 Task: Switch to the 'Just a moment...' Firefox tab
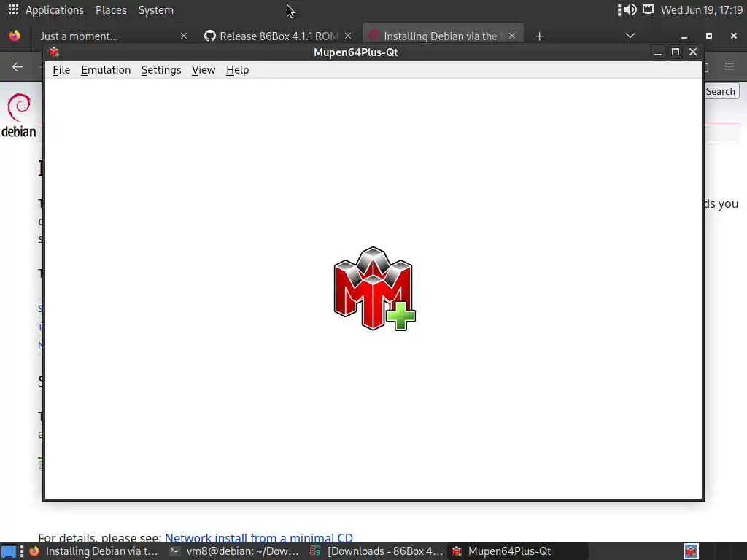click(111, 36)
